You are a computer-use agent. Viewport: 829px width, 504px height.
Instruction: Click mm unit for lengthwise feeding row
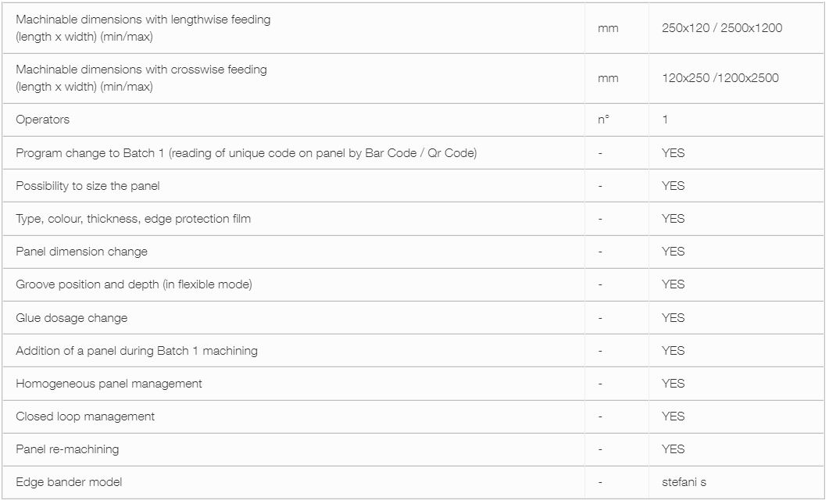[x=607, y=29]
